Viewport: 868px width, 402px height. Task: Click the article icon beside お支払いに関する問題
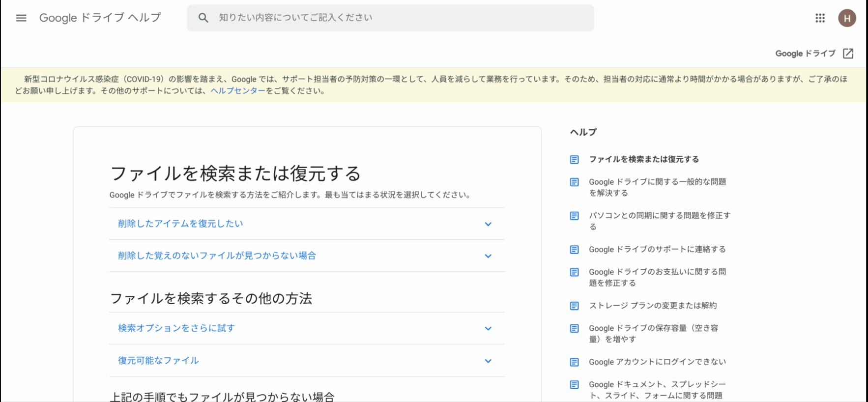pyautogui.click(x=574, y=272)
